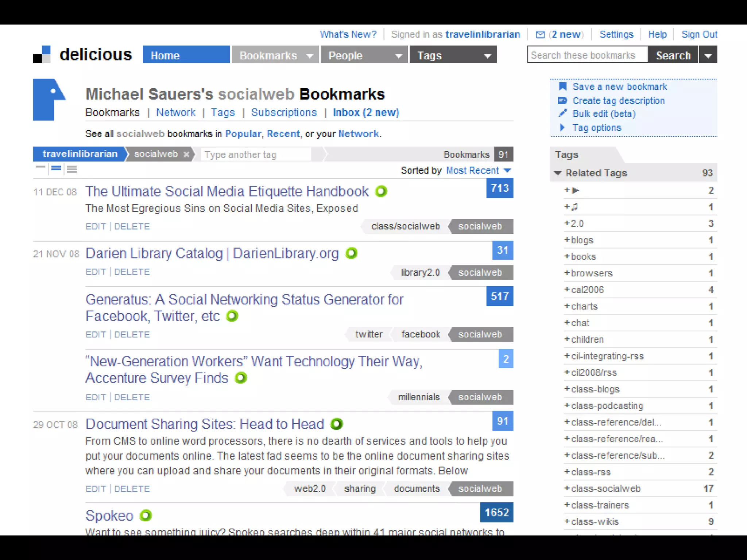This screenshot has width=747, height=560.
Task: Switch to full detail list view
Action: coord(72,169)
